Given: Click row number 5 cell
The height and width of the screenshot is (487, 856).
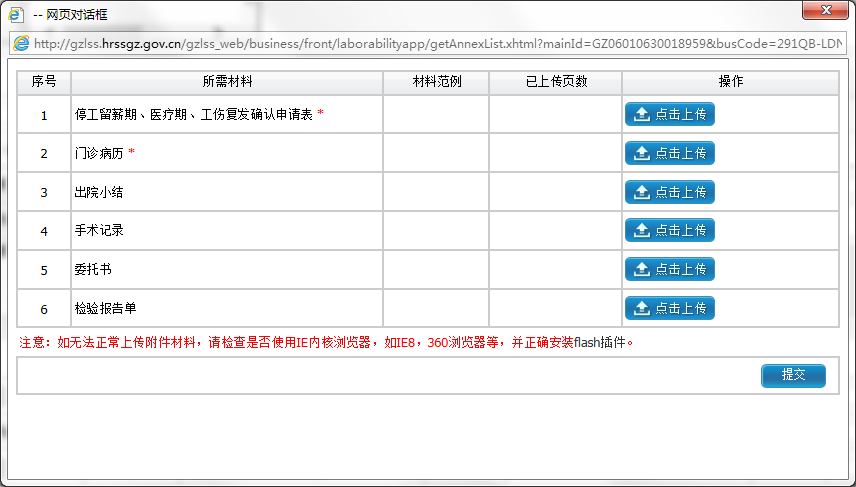Looking at the screenshot, I should [x=44, y=270].
